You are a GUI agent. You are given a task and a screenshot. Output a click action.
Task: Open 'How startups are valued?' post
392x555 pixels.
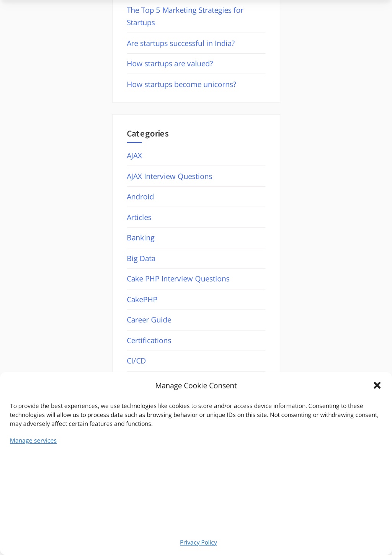click(170, 64)
